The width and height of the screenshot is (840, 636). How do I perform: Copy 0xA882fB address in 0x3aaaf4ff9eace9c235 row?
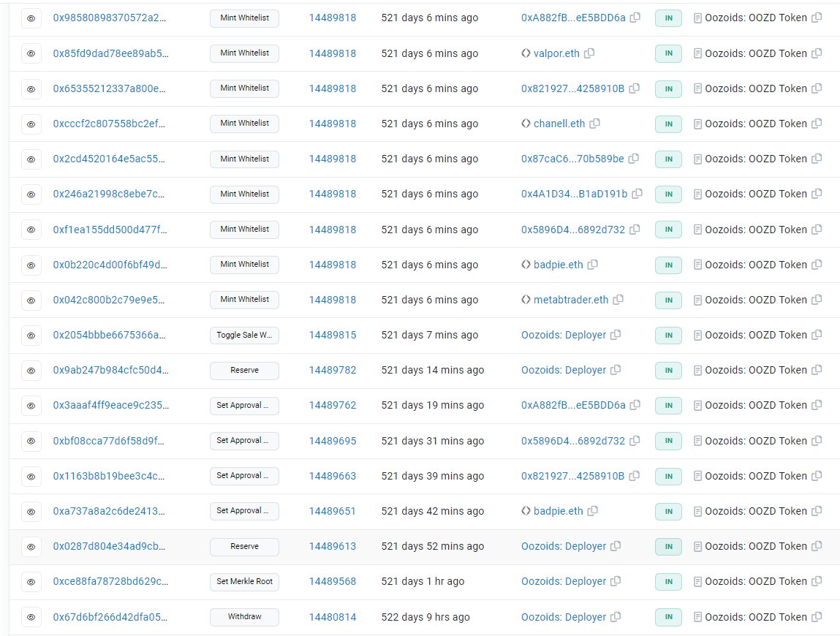635,405
